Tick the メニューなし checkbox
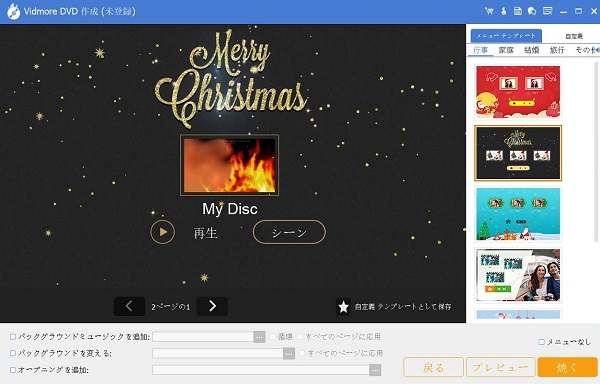 tap(541, 342)
